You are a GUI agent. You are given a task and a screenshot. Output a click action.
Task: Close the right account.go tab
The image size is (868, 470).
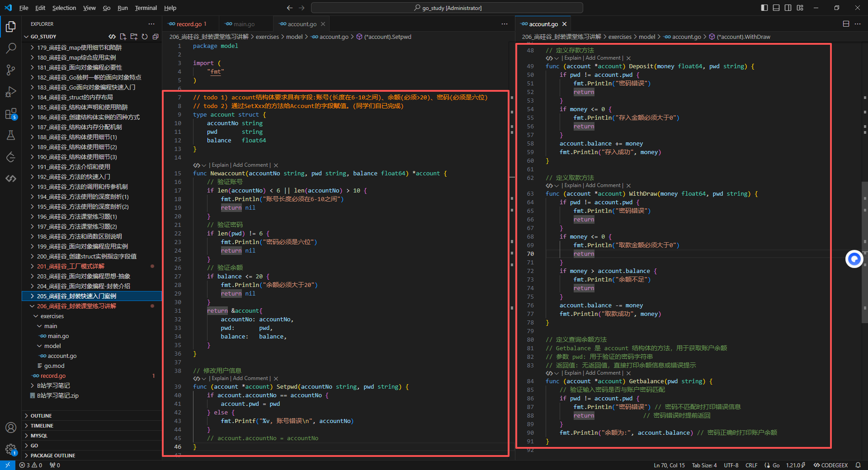tap(564, 24)
